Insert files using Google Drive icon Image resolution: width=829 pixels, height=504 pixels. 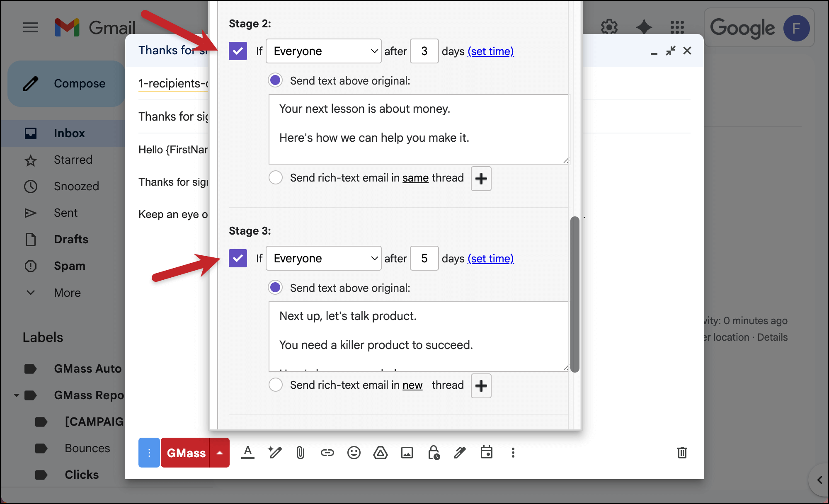[380, 453]
